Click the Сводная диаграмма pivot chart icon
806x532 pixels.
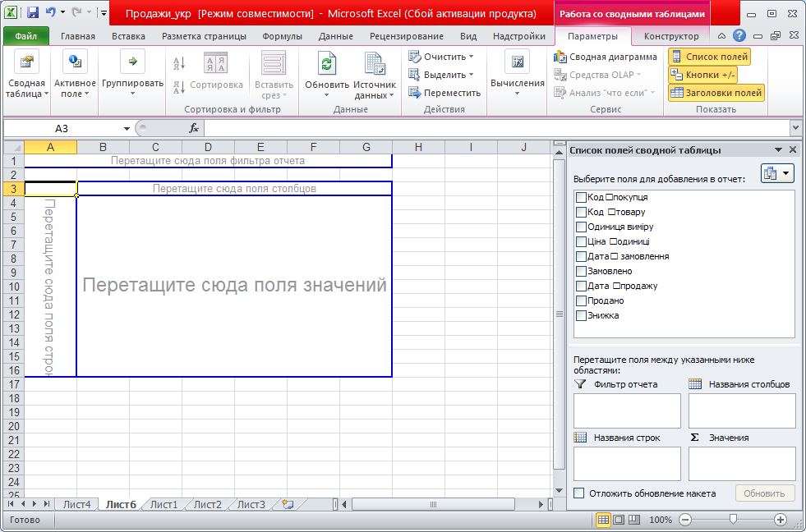click(x=561, y=57)
